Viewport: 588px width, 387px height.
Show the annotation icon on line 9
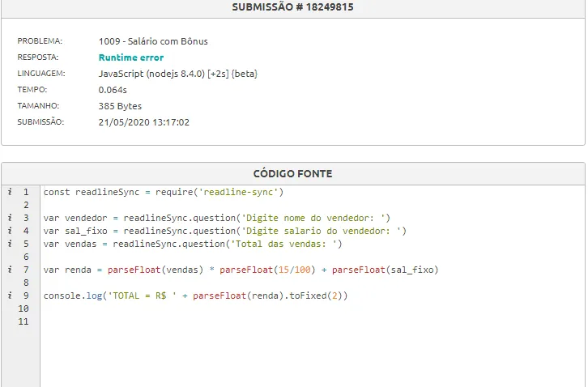tap(9, 296)
